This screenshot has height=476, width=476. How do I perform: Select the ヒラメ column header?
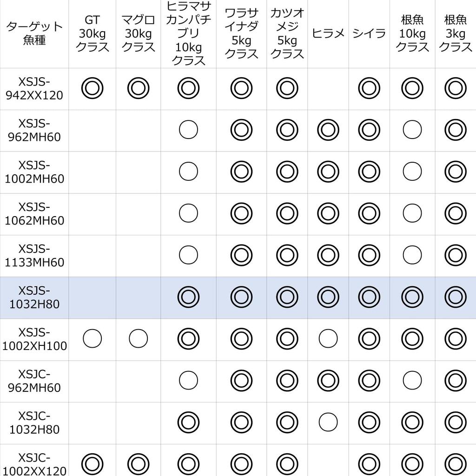pos(328,33)
